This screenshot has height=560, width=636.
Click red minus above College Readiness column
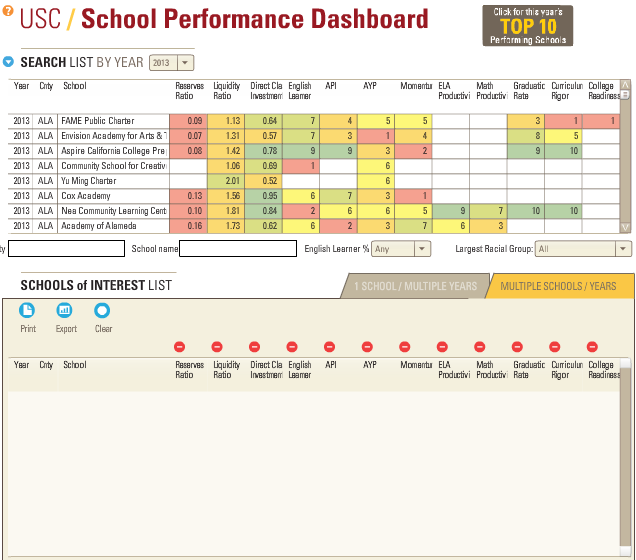593,346
